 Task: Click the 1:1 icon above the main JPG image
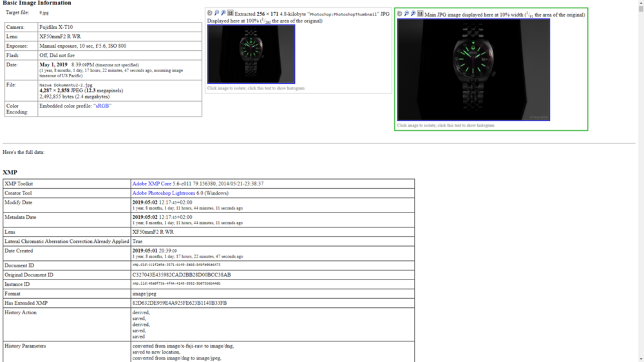420,14
